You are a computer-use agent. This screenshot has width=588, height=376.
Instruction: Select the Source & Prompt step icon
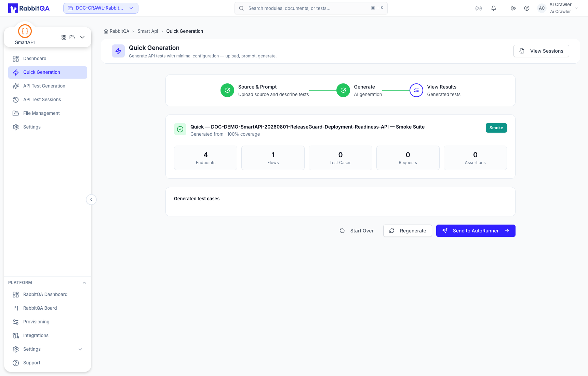click(x=227, y=90)
